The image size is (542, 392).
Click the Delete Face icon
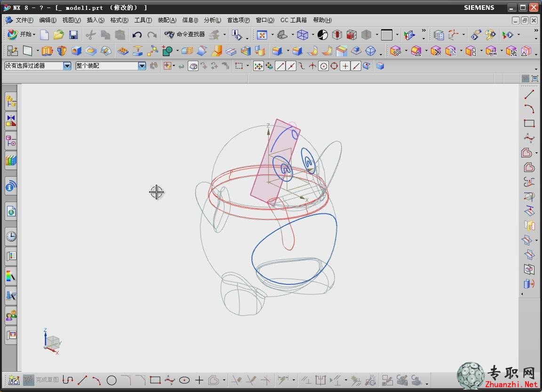436,51
